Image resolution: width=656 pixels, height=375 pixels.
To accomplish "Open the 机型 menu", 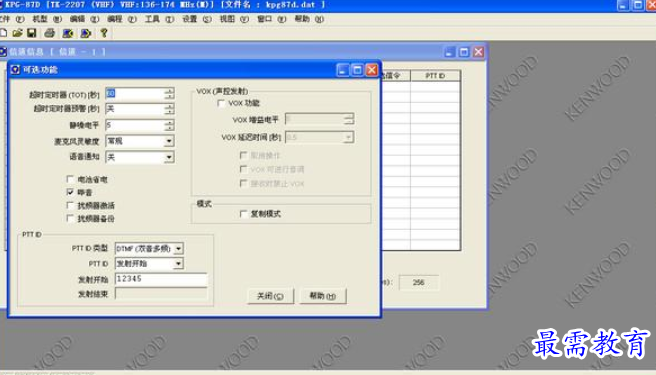I will (47, 19).
